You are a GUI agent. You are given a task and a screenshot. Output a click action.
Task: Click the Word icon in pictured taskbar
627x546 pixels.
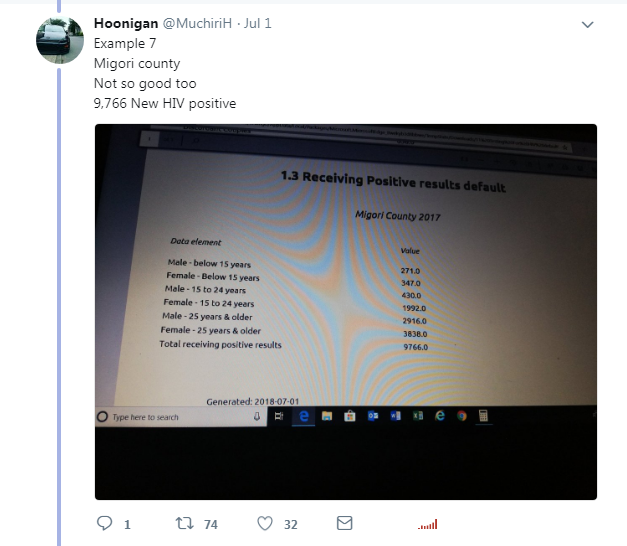(x=395, y=416)
